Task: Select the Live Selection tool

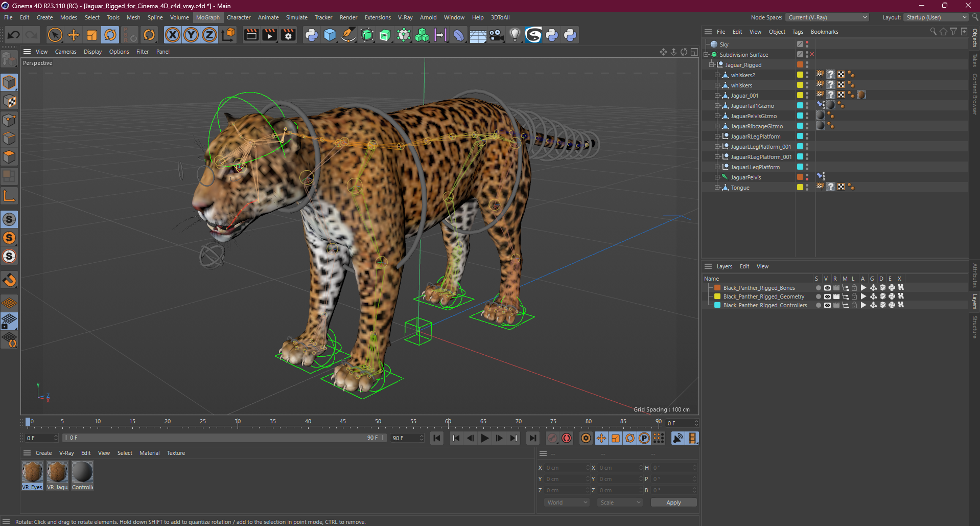Action: (55, 35)
